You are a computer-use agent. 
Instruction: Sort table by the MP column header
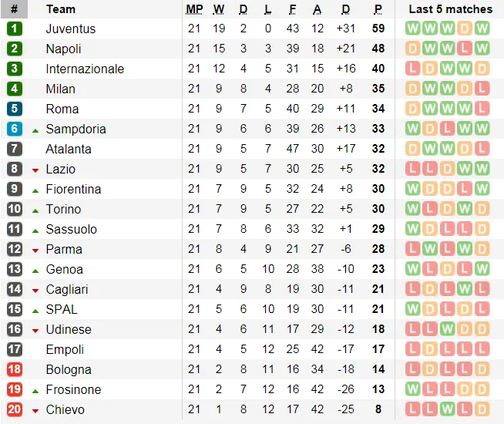pyautogui.click(x=193, y=9)
